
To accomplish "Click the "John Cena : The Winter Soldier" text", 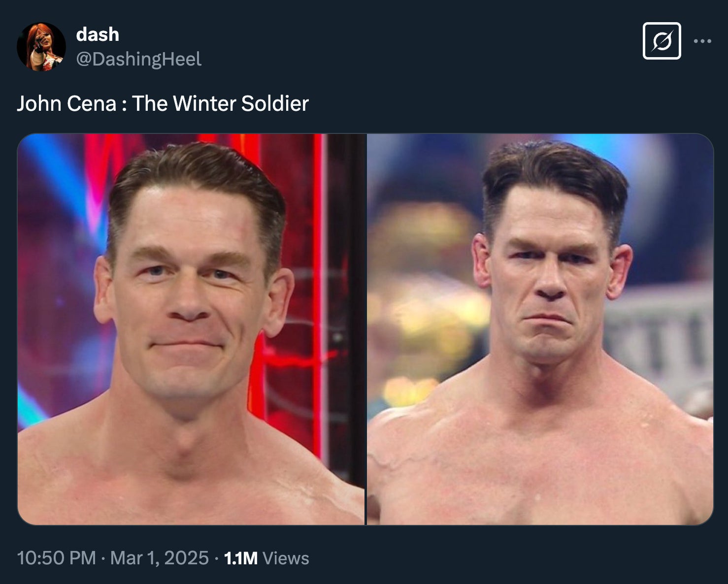I will [x=163, y=103].
